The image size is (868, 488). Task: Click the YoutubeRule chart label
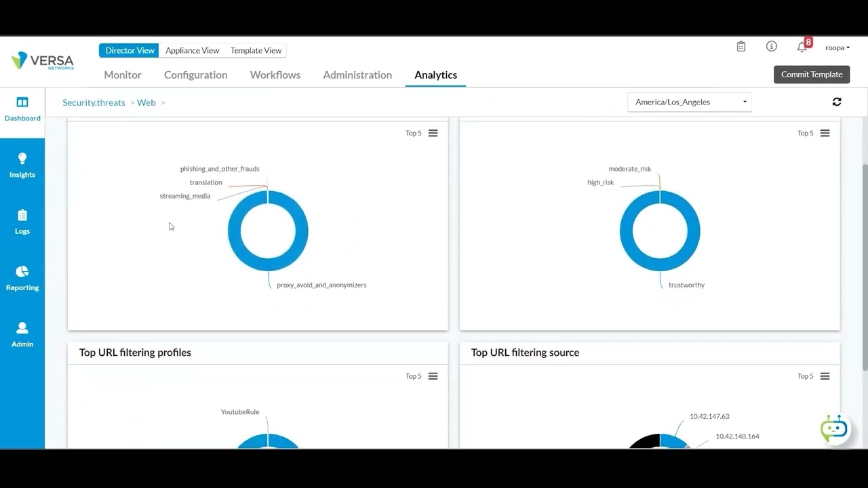click(240, 411)
